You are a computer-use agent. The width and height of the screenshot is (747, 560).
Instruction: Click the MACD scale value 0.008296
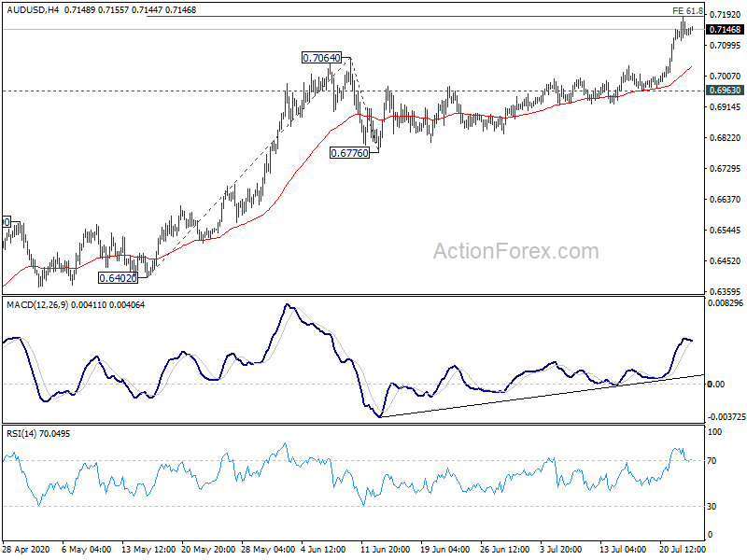(x=726, y=302)
